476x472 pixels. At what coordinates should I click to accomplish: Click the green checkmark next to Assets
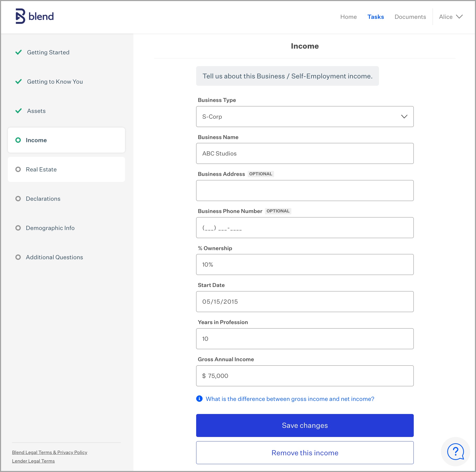pyautogui.click(x=19, y=111)
